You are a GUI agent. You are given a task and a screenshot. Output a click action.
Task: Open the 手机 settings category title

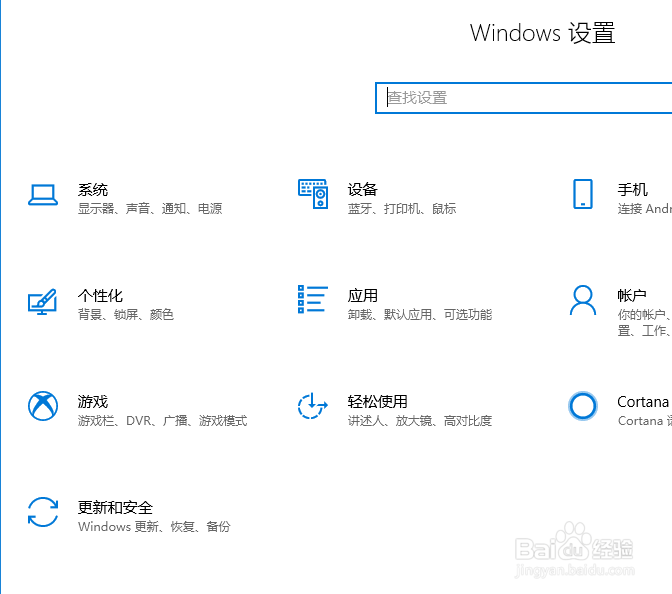tap(633, 189)
